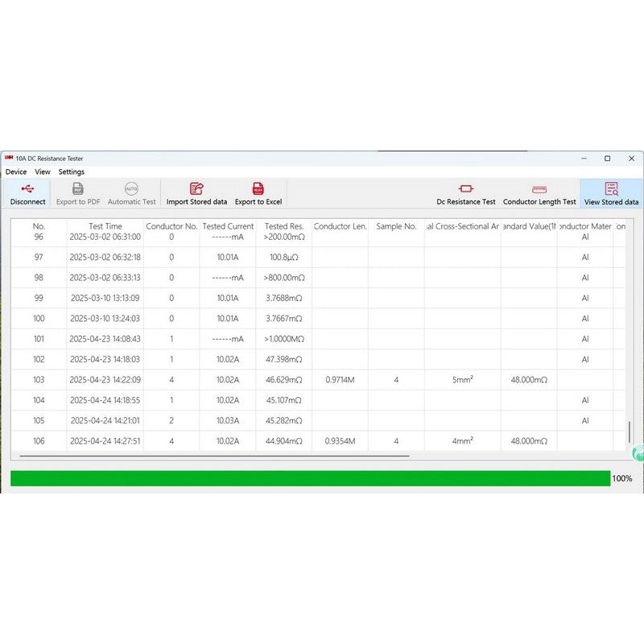This screenshot has height=644, width=644.
Task: Open Import Stored data
Action: coord(196,193)
